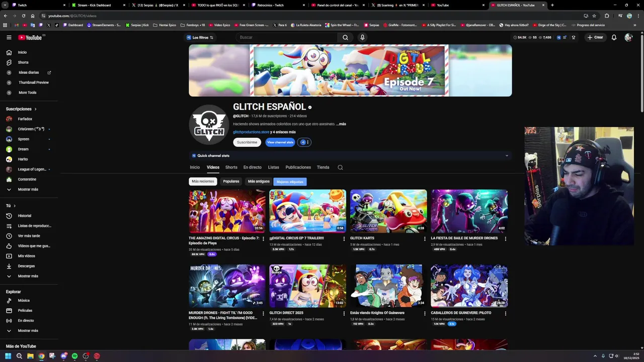
Task: Select the Más antiguos filter chip
Action: tap(259, 182)
